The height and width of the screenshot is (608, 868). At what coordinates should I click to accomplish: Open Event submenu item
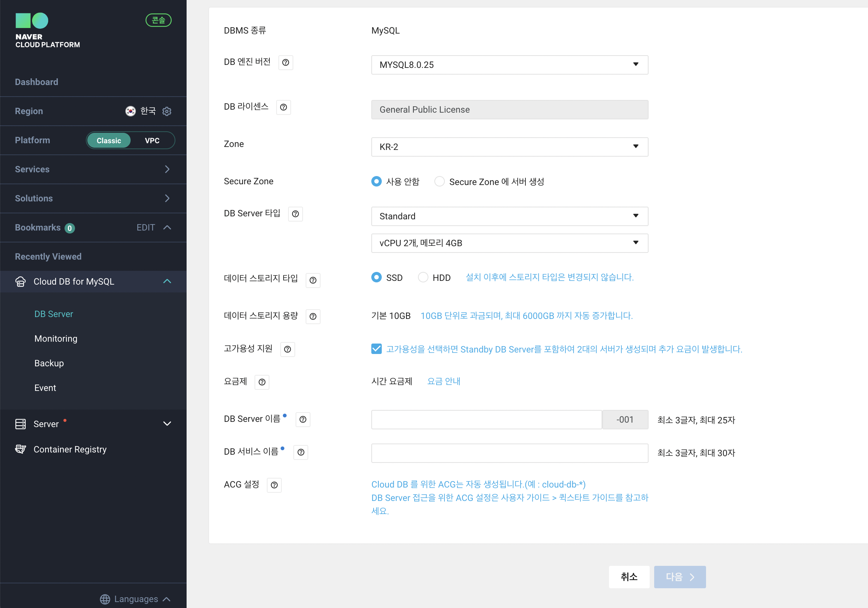click(45, 388)
